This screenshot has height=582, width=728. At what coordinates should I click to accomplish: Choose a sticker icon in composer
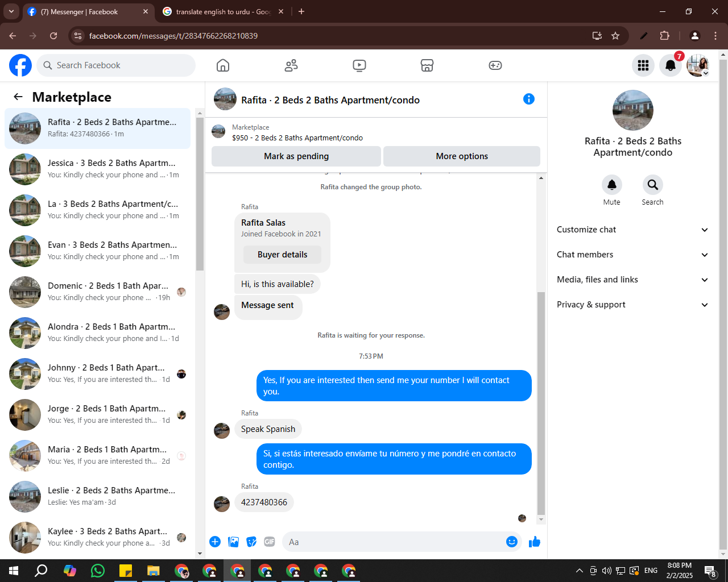[251, 542]
